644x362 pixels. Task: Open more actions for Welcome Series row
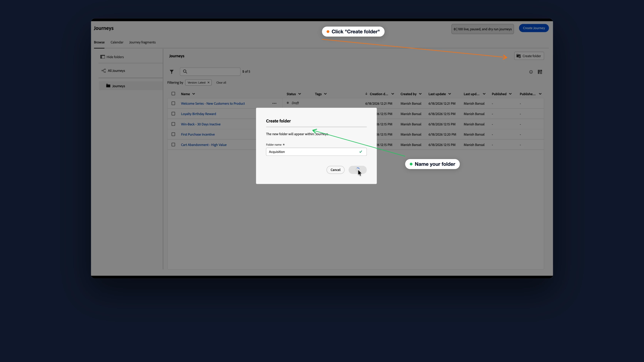coord(274,103)
